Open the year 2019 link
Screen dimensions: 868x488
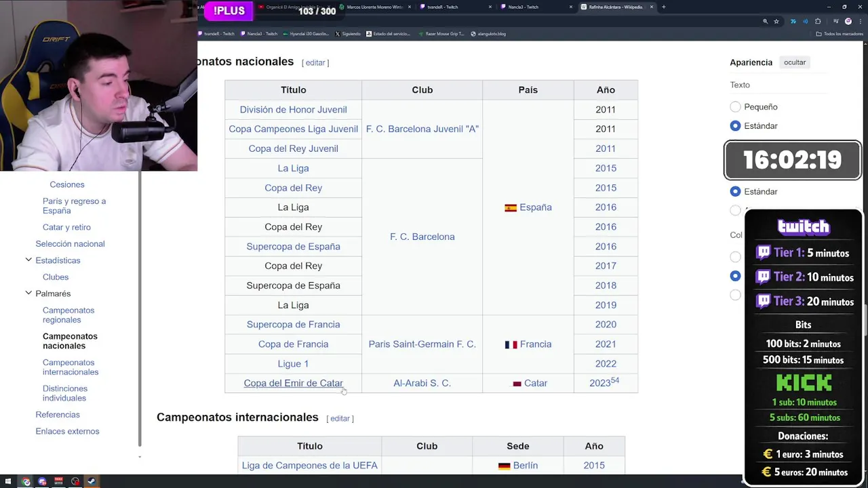click(606, 305)
